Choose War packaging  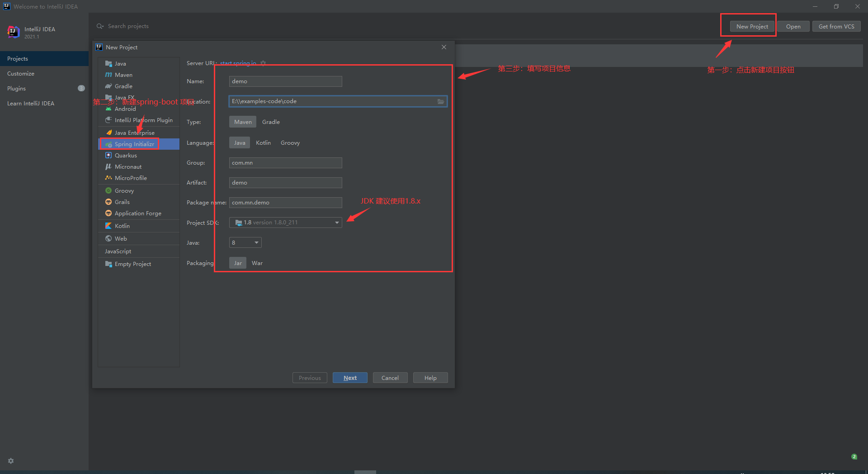(257, 263)
